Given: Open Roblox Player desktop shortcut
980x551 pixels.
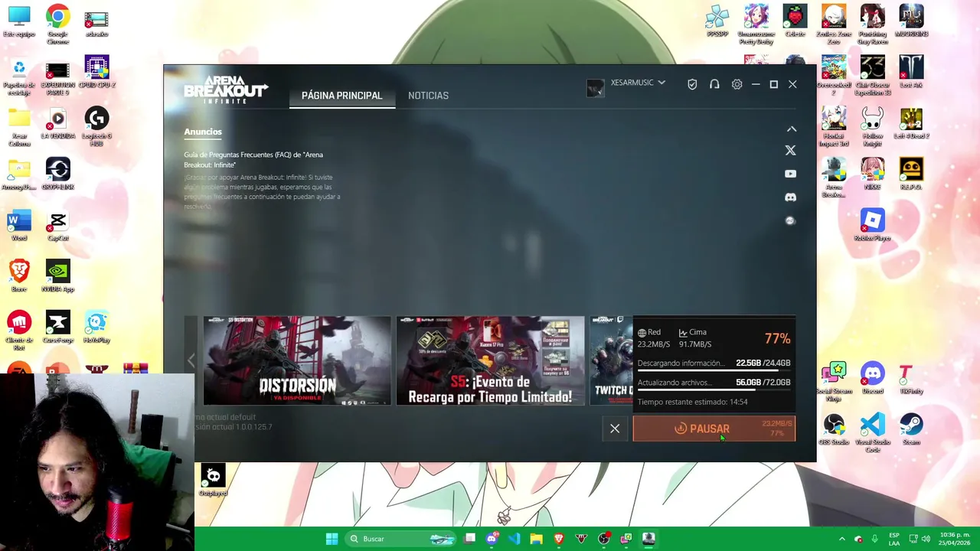Looking at the screenshot, I should pos(872,227).
